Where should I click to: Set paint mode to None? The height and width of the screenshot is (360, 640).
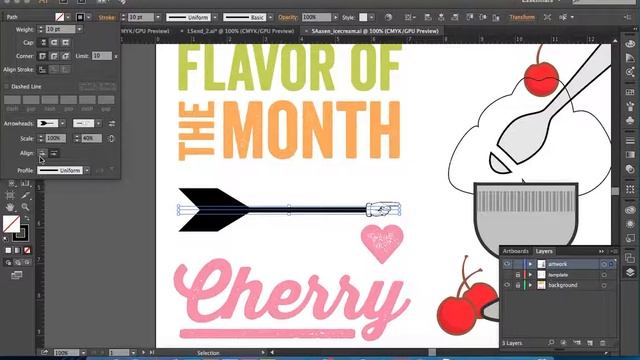[27, 250]
